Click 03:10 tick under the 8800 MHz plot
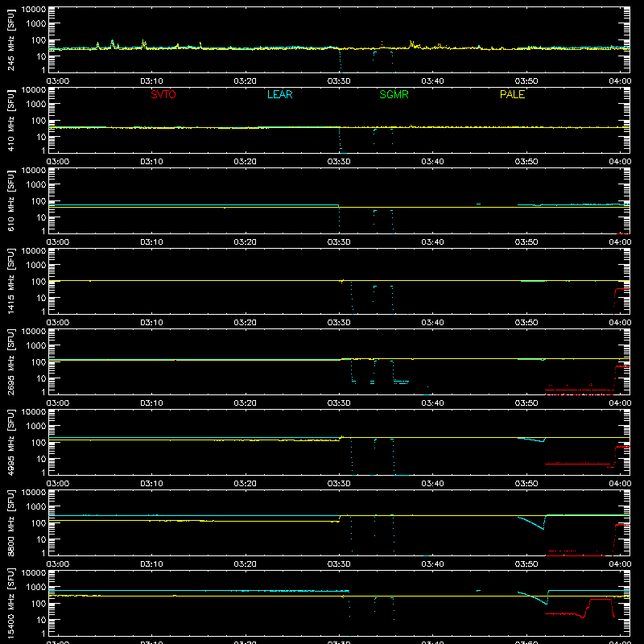Image resolution: width=644 pixels, height=644 pixels. 151,564
